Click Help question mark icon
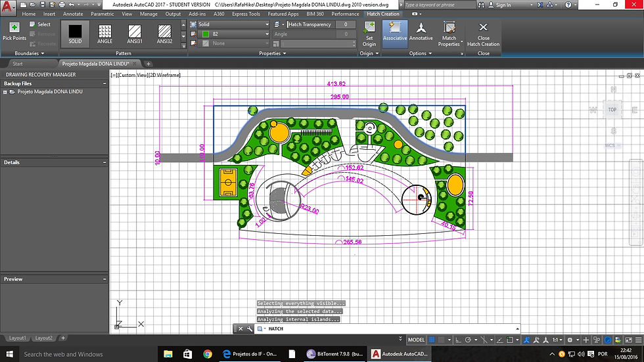Screen dimensions: 644x362 tap(568, 5)
